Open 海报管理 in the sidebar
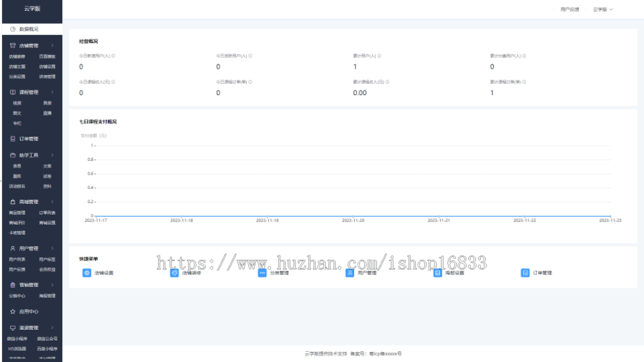Screen dimensions: 644x362 47,296
